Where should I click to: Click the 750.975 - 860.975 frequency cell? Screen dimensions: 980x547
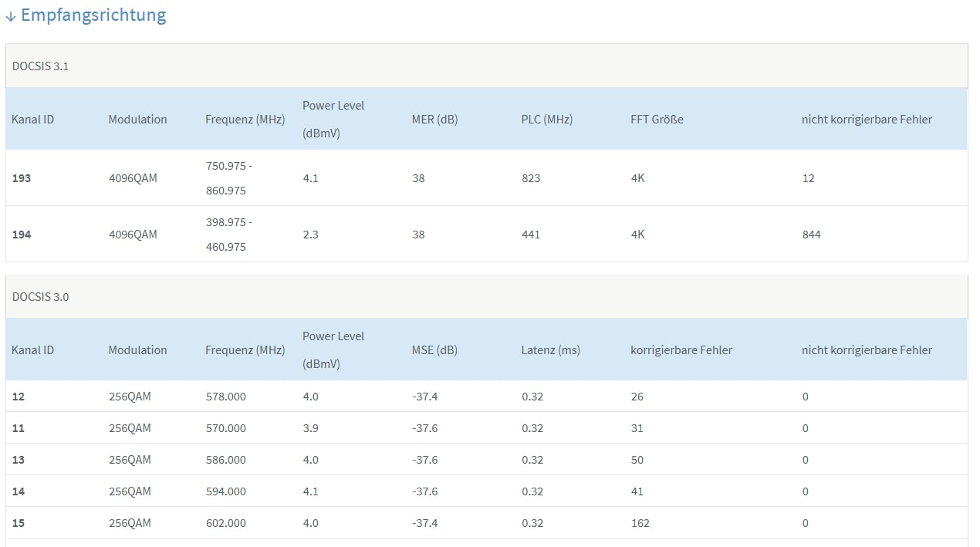coord(229,178)
